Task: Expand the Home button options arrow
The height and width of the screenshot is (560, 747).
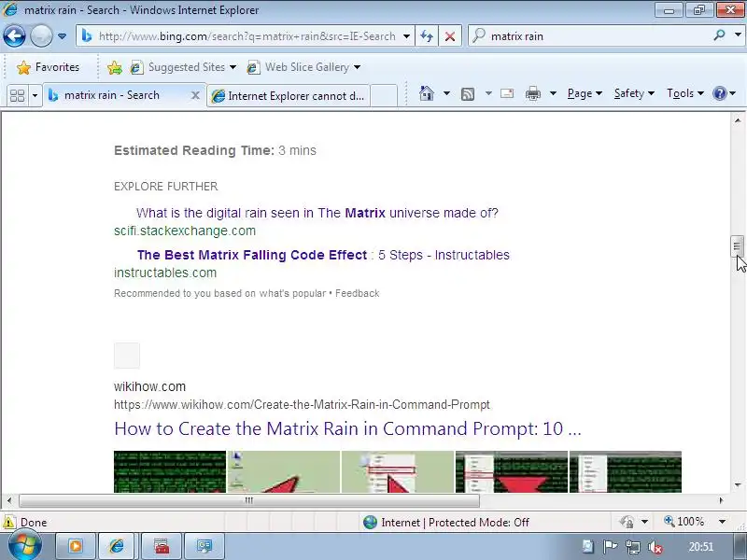Action: (x=446, y=93)
